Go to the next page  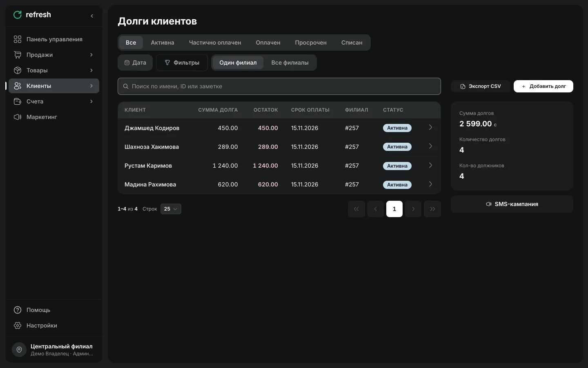click(413, 209)
